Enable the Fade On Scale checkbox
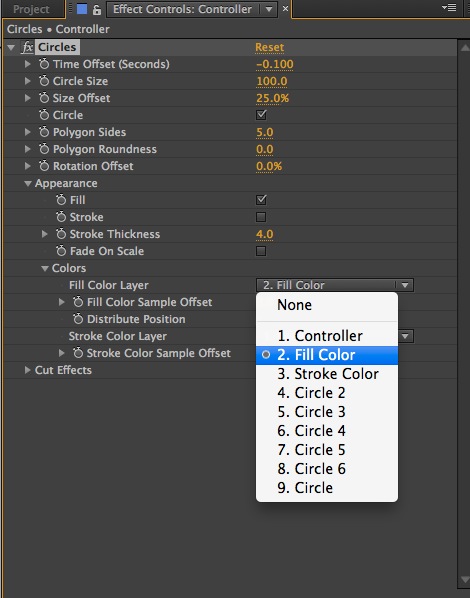Viewport: 470px width, 598px height. [261, 251]
